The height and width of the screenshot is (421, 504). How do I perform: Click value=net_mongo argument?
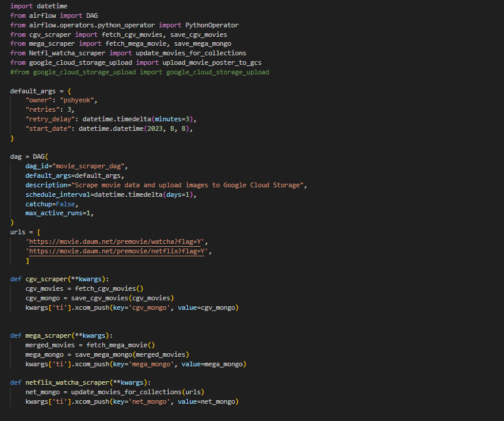coord(206,402)
